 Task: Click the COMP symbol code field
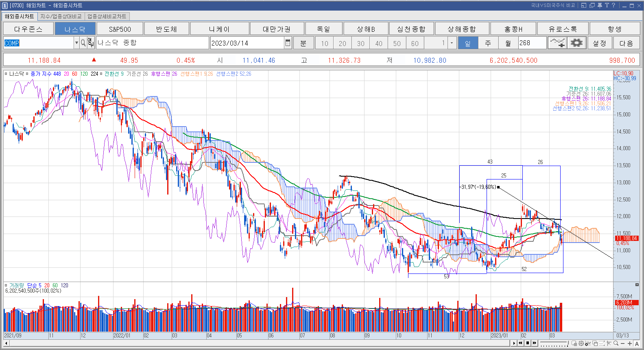point(39,43)
